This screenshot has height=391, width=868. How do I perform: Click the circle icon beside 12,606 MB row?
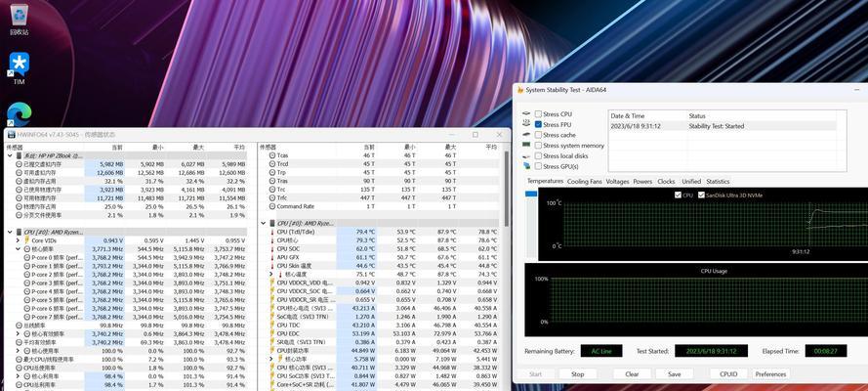pos(19,173)
